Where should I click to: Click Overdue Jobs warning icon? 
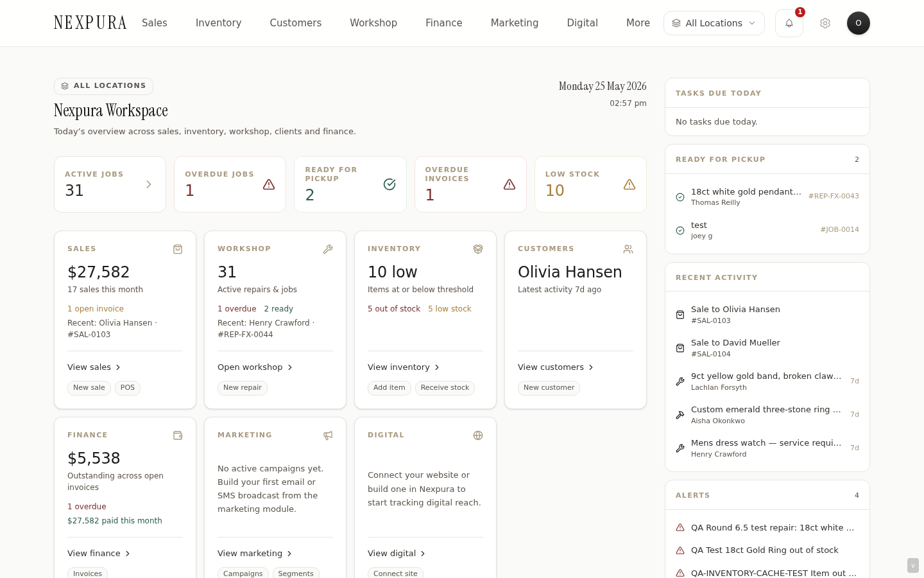pos(269,184)
